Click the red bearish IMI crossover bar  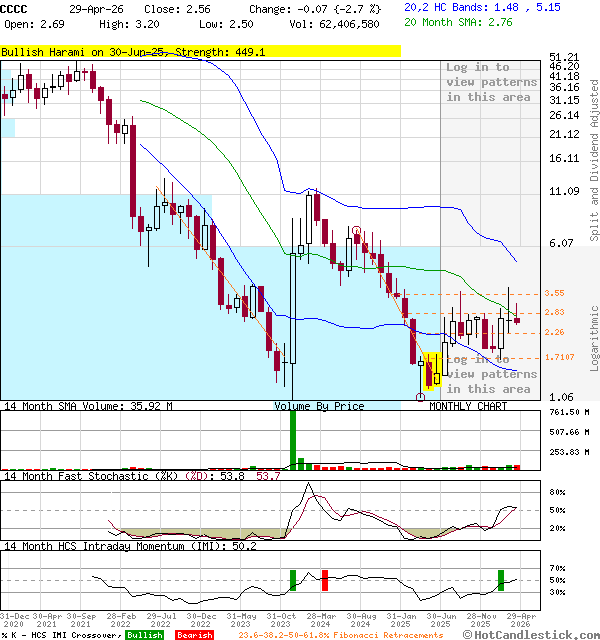[x=324, y=579]
